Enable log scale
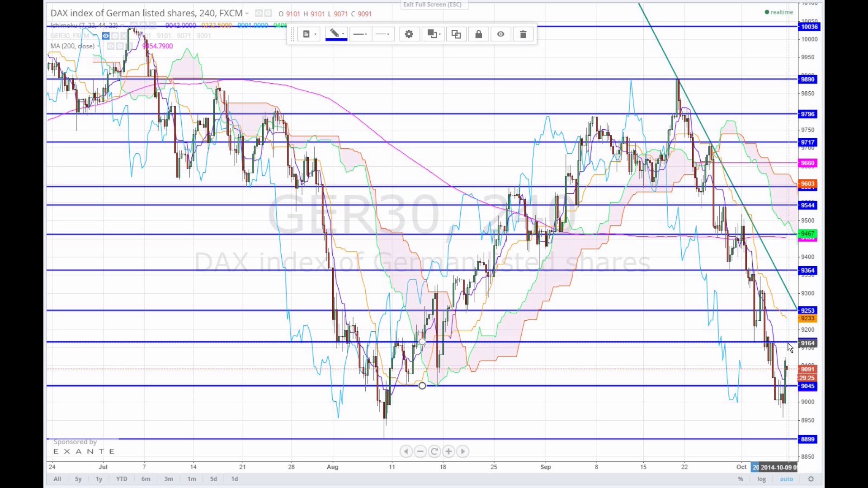868x488 pixels. pos(762,479)
